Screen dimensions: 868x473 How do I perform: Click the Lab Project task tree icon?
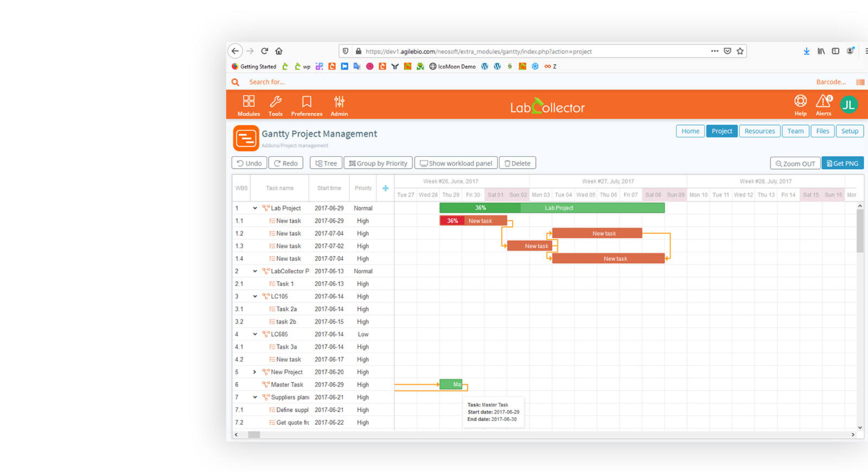[x=266, y=208]
